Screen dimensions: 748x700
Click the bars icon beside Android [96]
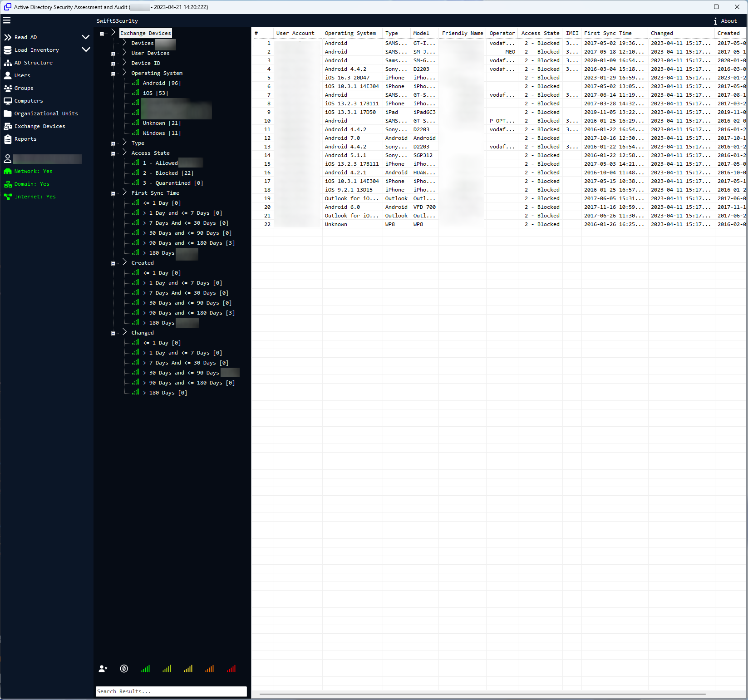pos(136,83)
